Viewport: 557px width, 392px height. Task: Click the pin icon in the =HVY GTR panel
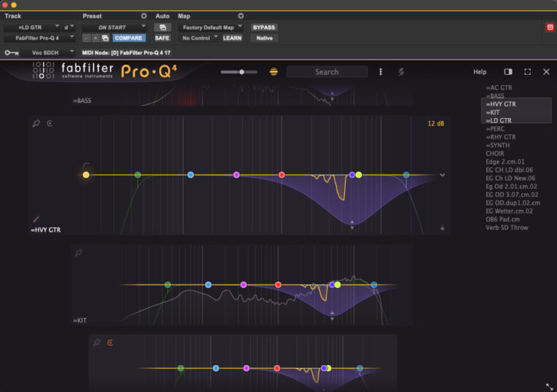coord(36,123)
